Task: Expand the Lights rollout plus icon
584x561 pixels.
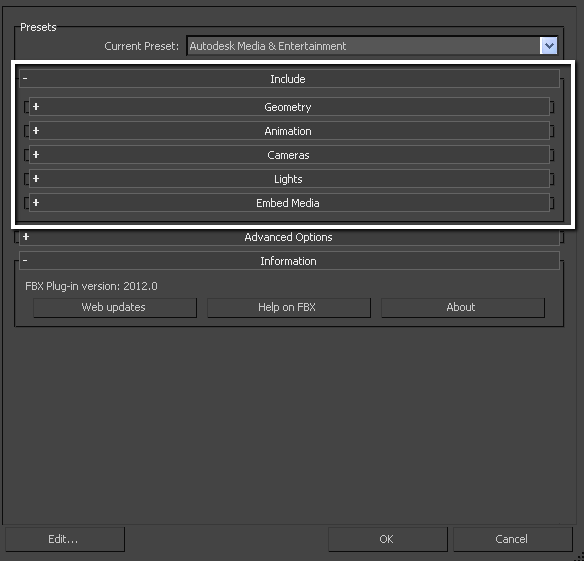Action: tap(36, 178)
